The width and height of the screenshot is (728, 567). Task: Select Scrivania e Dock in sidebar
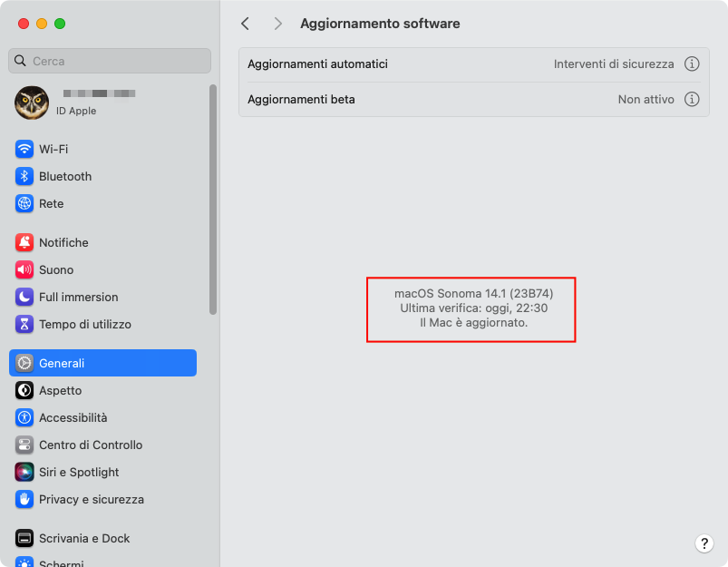tap(103, 538)
